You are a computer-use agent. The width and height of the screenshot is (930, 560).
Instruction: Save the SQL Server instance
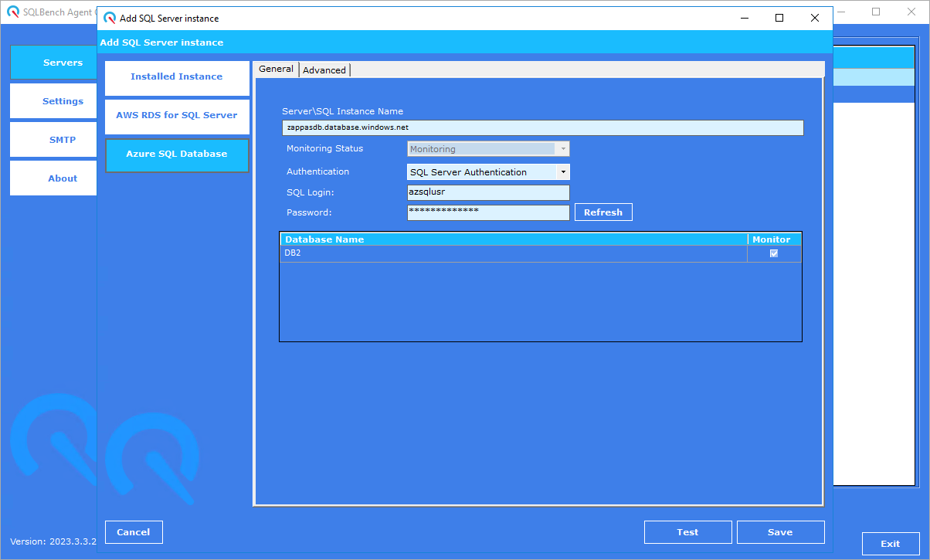(x=780, y=532)
